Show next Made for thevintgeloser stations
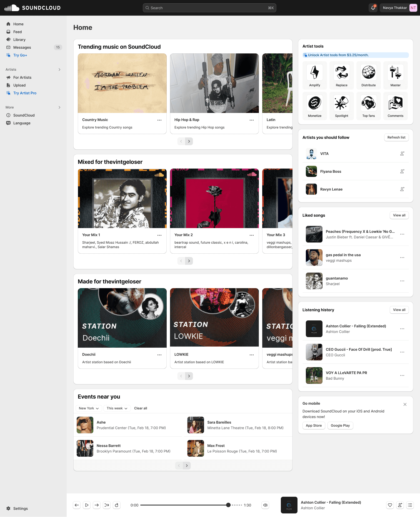Image resolution: width=420 pixels, height=517 pixels. point(189,376)
